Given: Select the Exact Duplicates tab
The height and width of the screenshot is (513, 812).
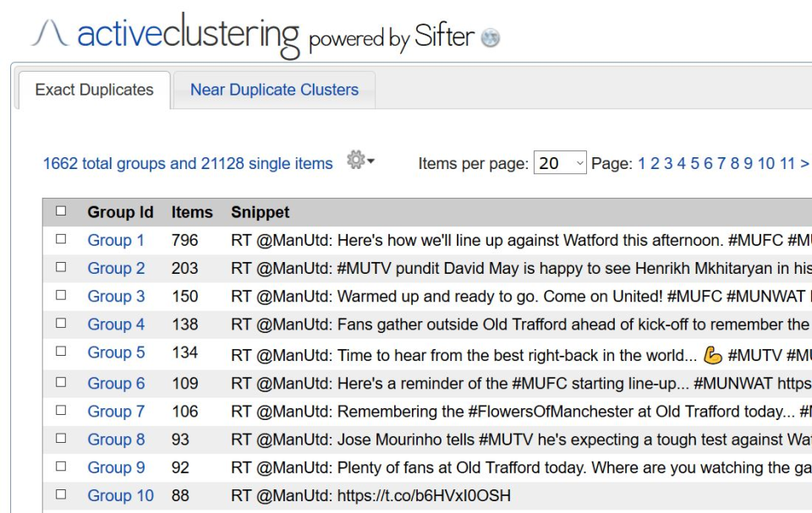Looking at the screenshot, I should click(93, 90).
